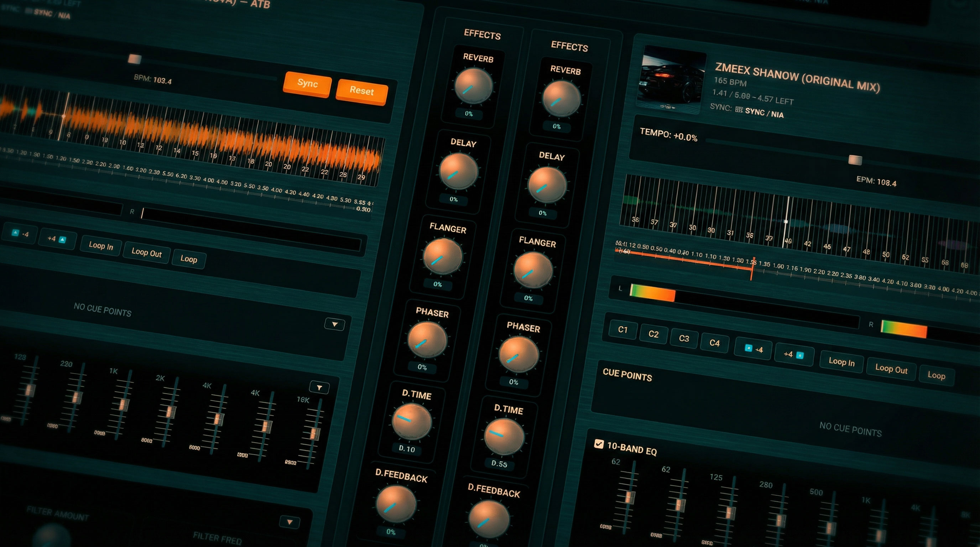
Task: Expand the No Cue Points dropdown arrow
Action: tap(334, 324)
